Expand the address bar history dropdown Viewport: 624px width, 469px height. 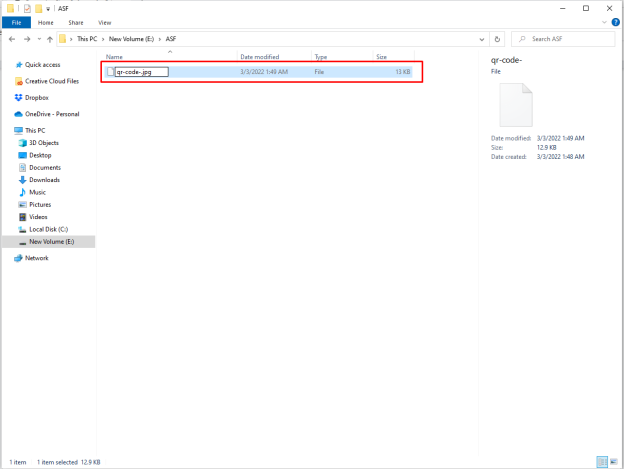pyautogui.click(x=482, y=39)
